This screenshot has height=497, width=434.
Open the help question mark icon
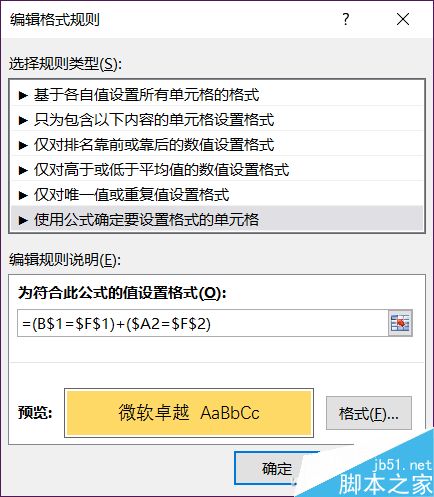click(346, 19)
